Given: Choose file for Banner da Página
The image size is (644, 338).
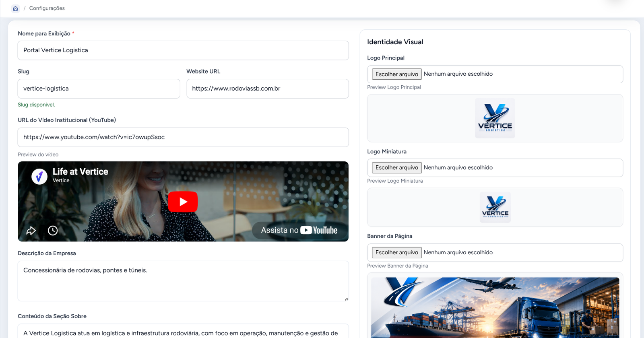Looking at the screenshot, I should point(397,252).
